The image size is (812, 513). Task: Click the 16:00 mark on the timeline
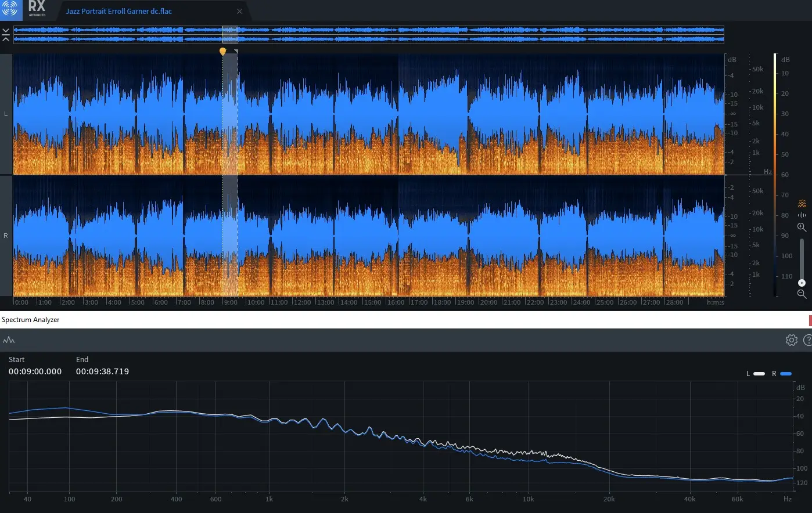395,302
